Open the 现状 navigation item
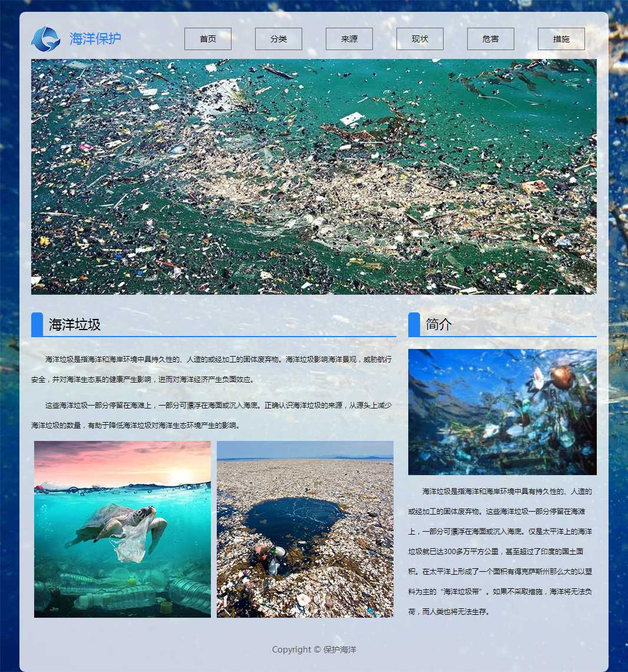This screenshot has height=672, width=628. [x=420, y=39]
